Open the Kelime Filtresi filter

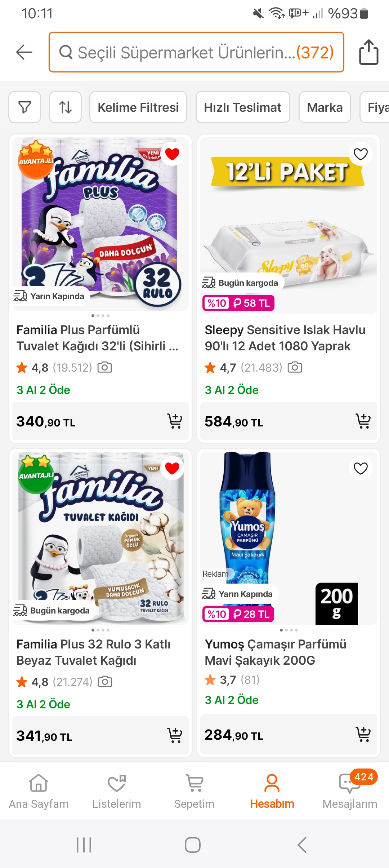click(x=138, y=107)
